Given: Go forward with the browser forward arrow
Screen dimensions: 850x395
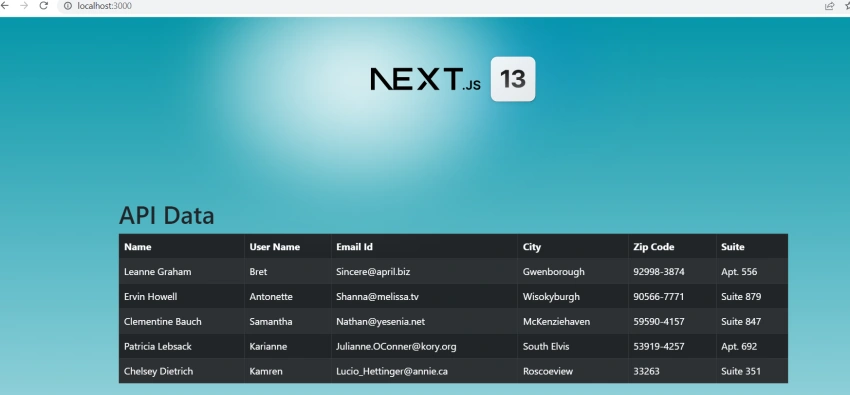Looking at the screenshot, I should [23, 6].
